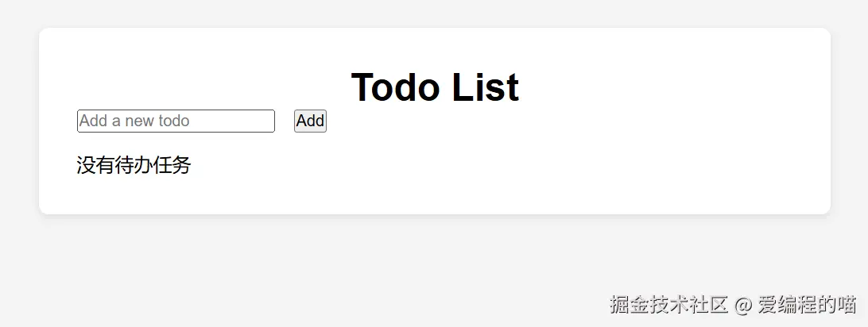Click the "没有待办任务" empty-list message
Viewport: 868px width, 327px height.
coord(134,165)
